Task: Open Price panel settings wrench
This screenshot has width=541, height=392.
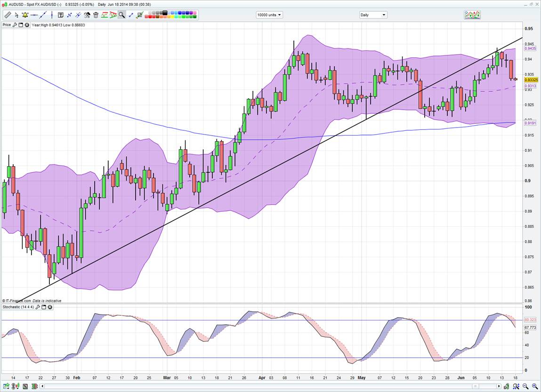Action: pos(15,25)
